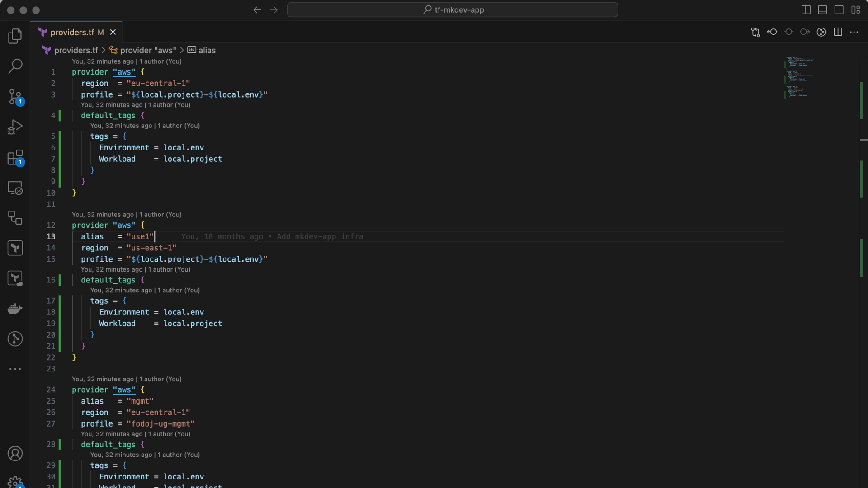
Task: Go back with the navigation arrow
Action: 257,10
